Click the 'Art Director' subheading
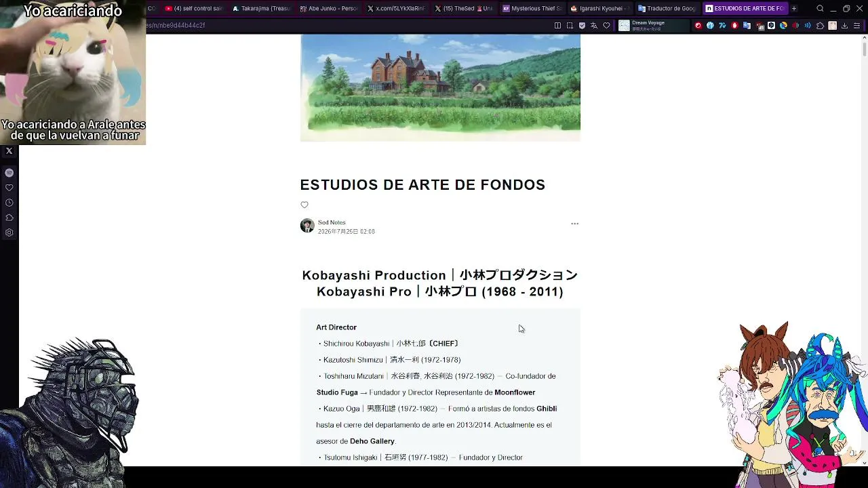The width and height of the screenshot is (868, 488). tap(336, 327)
